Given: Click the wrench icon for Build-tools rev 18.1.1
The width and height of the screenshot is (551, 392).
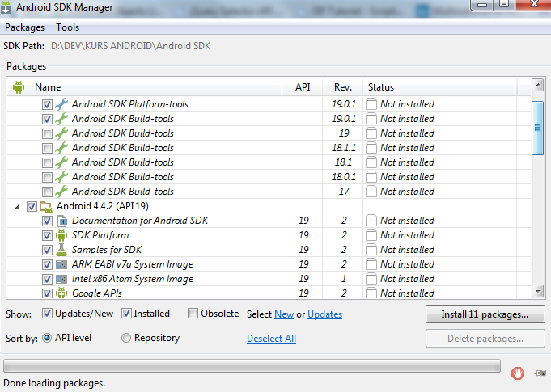Looking at the screenshot, I should click(61, 148).
